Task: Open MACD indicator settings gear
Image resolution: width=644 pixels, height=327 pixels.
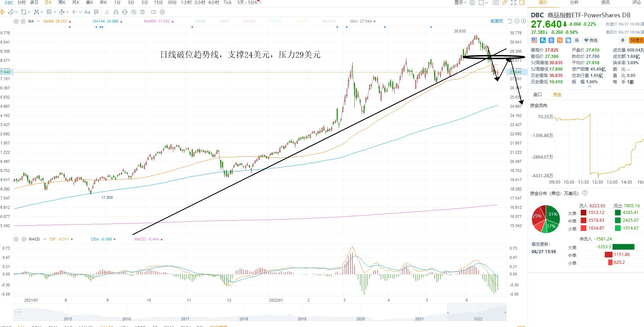Action: point(16,239)
